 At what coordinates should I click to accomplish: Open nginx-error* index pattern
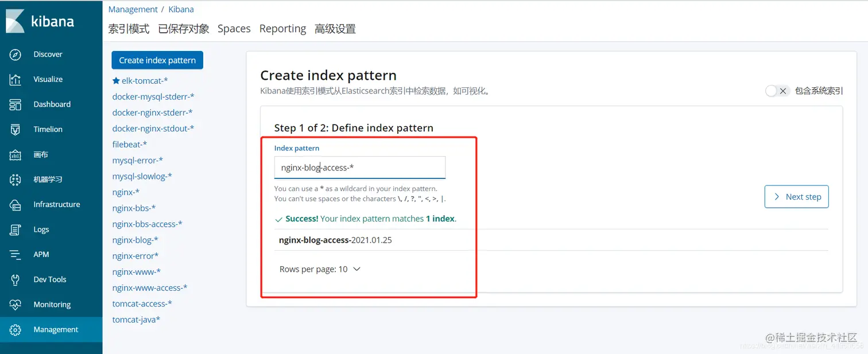pos(135,256)
